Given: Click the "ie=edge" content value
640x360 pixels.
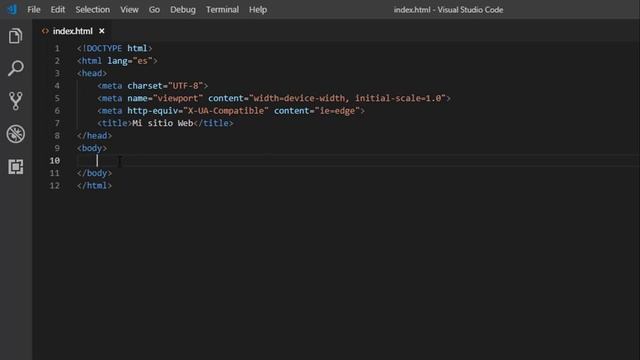Looking at the screenshot, I should pyautogui.click(x=337, y=111).
